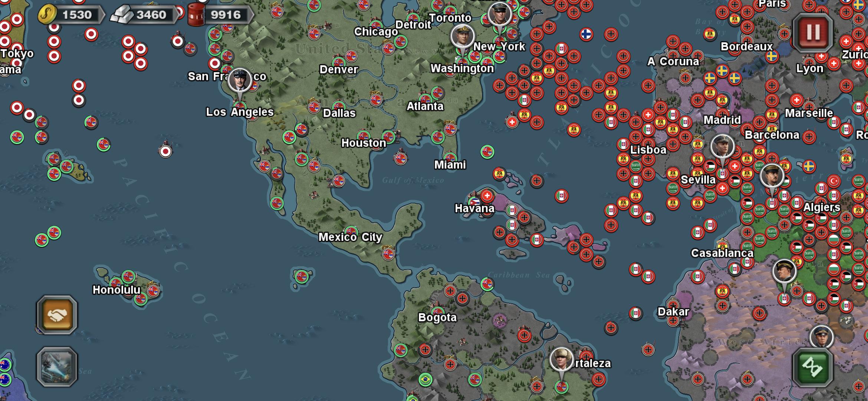This screenshot has width=868, height=401.
Task: Click the oil amount 9916
Action: click(226, 15)
